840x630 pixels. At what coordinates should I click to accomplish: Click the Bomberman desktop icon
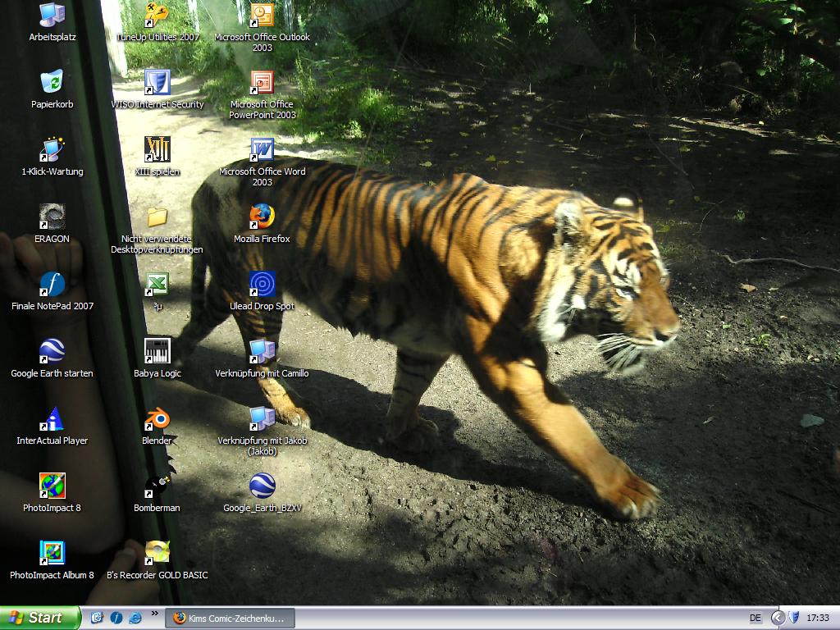coord(157,486)
